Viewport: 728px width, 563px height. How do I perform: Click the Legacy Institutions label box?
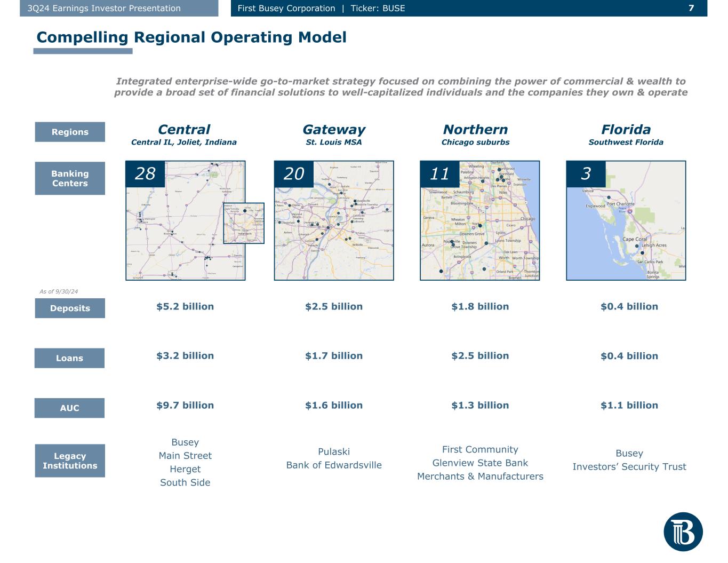[x=70, y=461]
